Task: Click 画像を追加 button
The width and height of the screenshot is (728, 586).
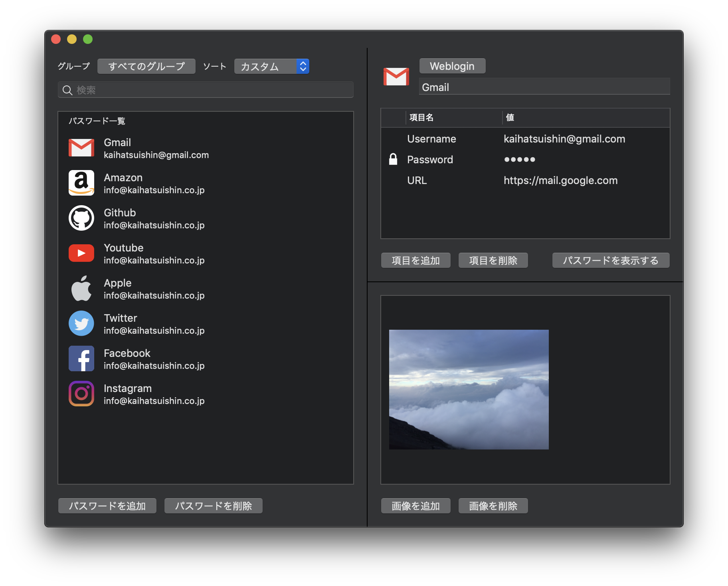Action: [416, 506]
